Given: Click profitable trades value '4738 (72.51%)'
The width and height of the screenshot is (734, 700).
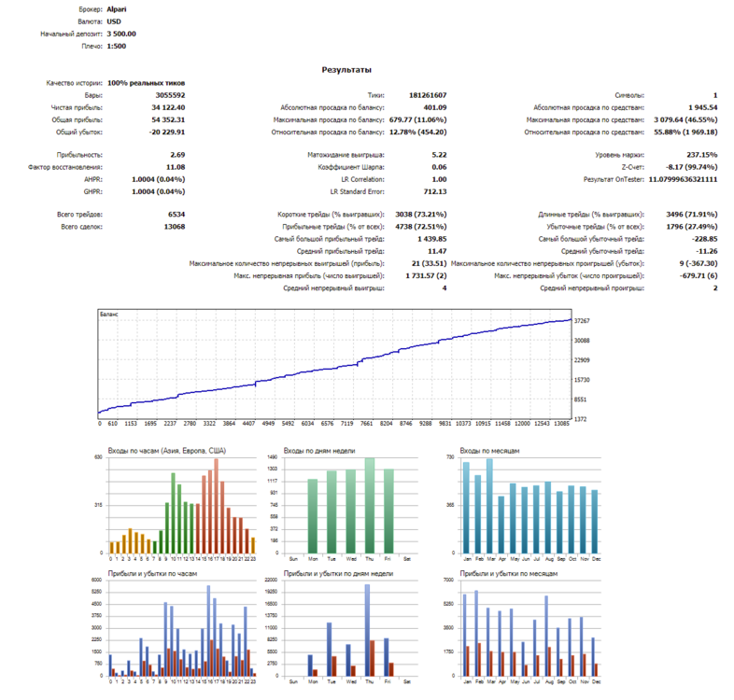Looking at the screenshot, I should [x=421, y=227].
